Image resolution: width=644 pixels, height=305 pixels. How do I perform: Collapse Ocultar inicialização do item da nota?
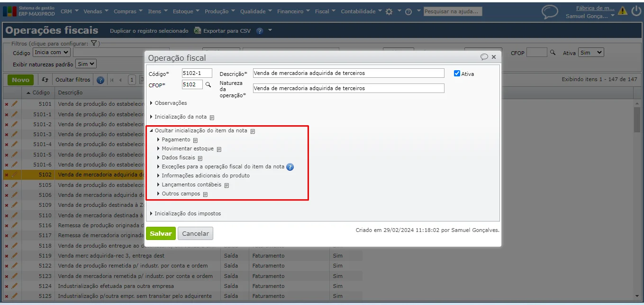(199, 130)
